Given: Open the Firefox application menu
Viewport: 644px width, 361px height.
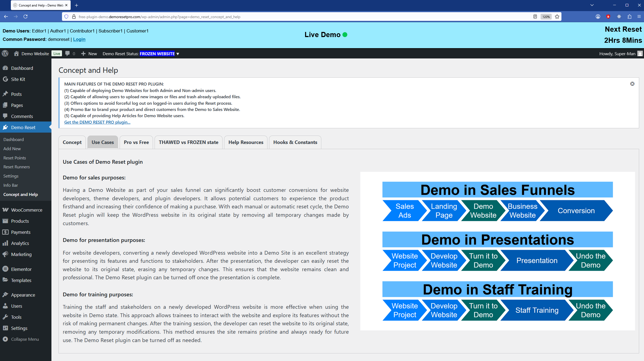Looking at the screenshot, I should tap(640, 17).
